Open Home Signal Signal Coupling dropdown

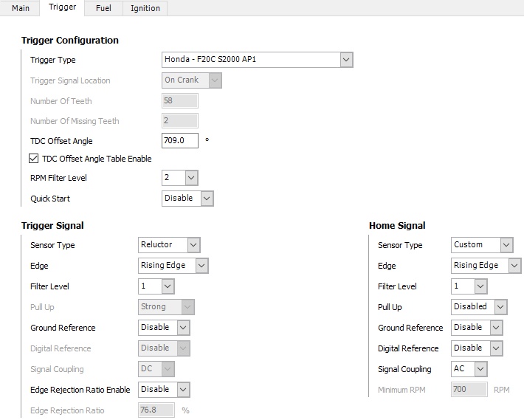[469, 369]
